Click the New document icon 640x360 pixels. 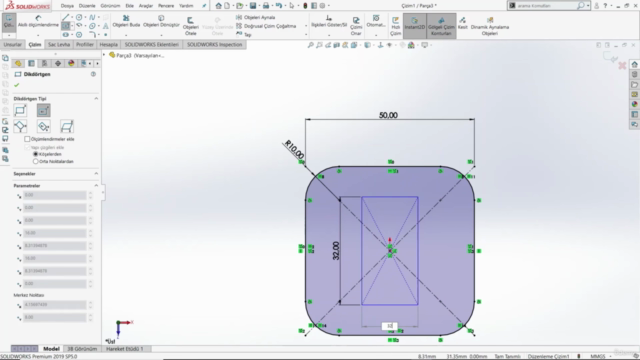[227, 6]
